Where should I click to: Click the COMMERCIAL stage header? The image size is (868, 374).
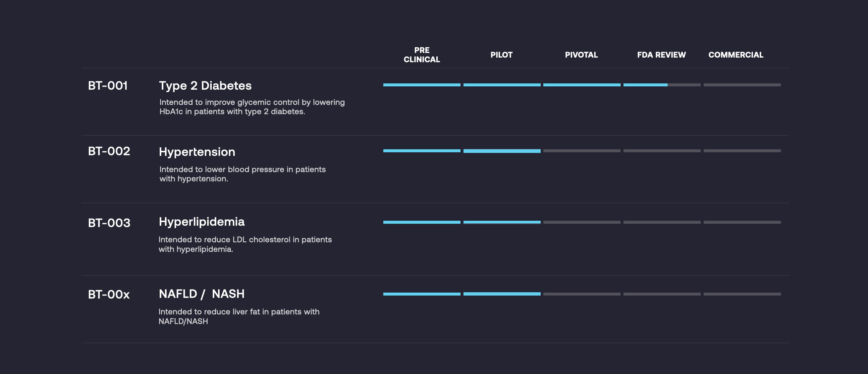tap(735, 55)
